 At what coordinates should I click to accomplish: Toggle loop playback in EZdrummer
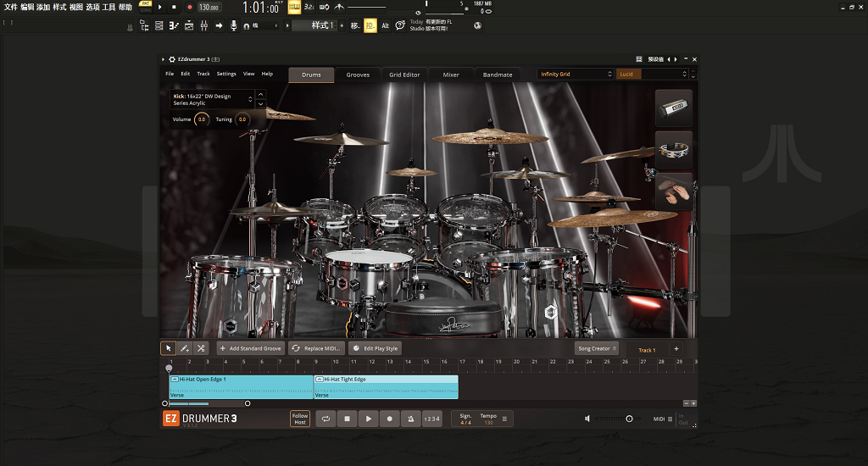[x=325, y=419]
